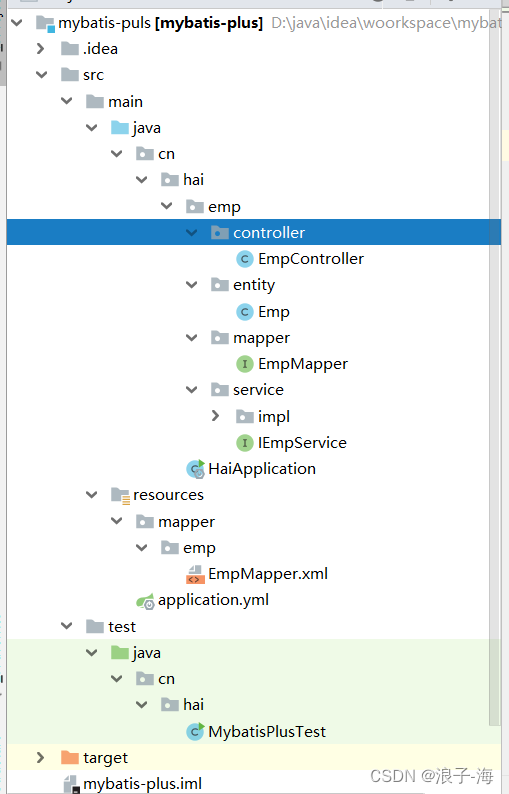Click the impl package icon
509x794 pixels.
click(x=245, y=416)
